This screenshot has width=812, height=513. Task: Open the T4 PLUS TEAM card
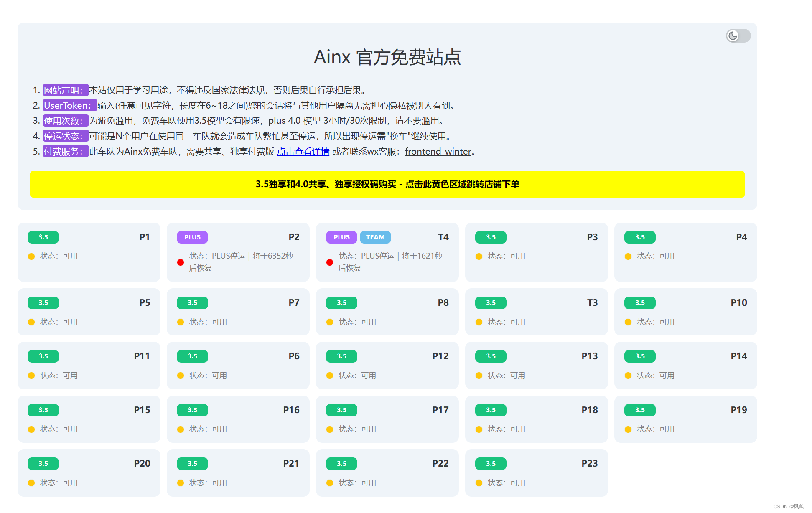coord(387,252)
